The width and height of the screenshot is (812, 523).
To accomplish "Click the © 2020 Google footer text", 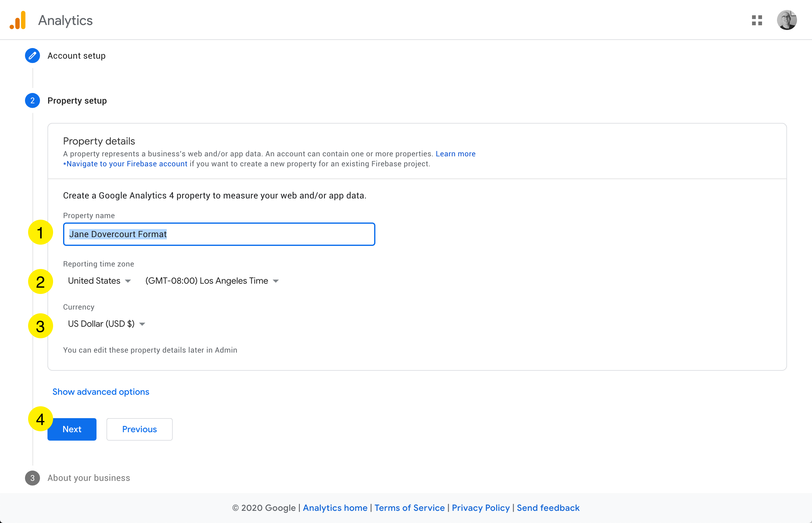I will tap(264, 508).
